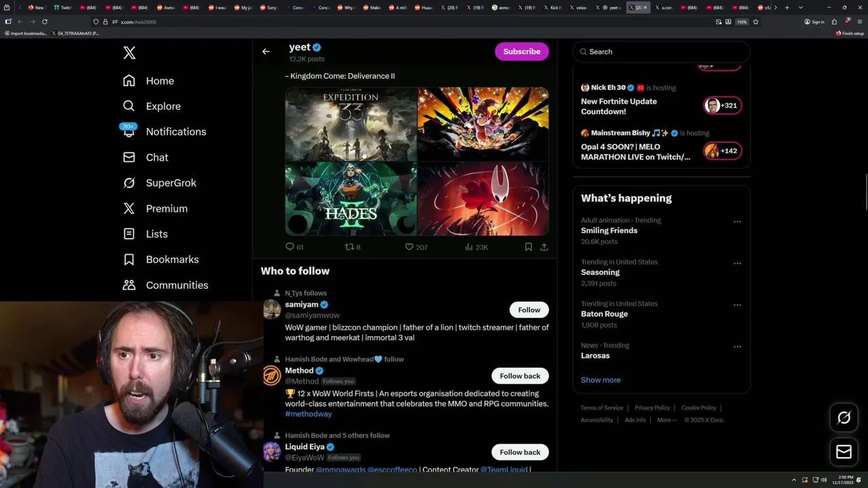Open the Ads info footer link
The image size is (868, 488).
635,420
